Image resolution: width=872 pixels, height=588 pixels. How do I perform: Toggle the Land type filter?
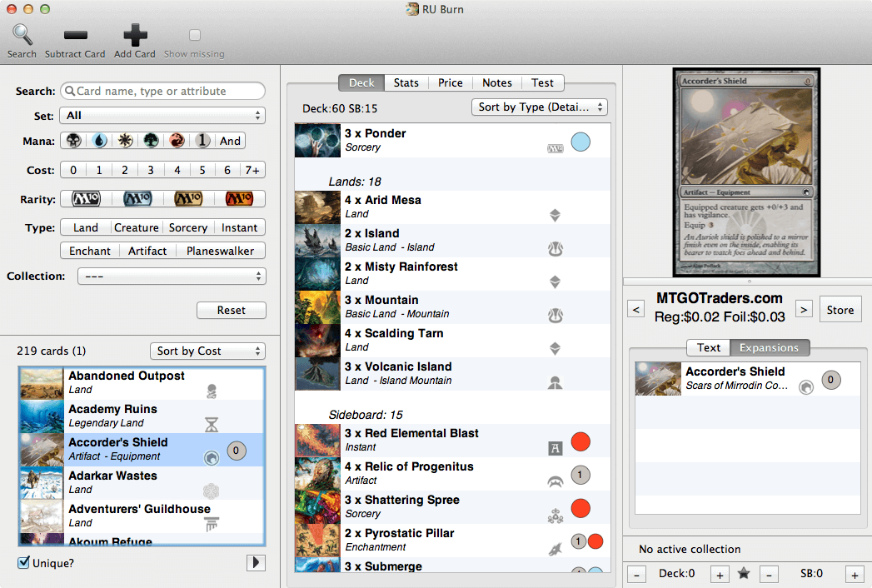86,227
